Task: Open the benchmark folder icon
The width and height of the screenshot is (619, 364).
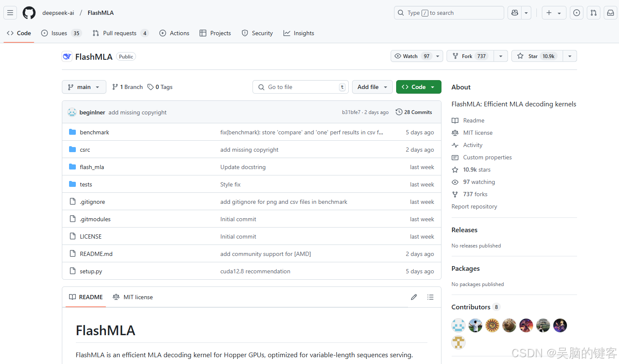Action: [72, 132]
